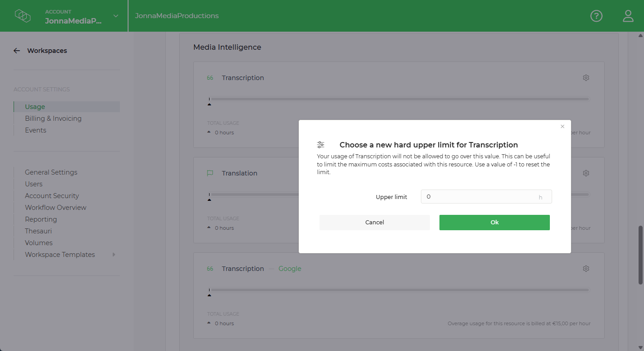Confirm the limit with the Ok button
This screenshot has height=351, width=644.
[x=494, y=222]
